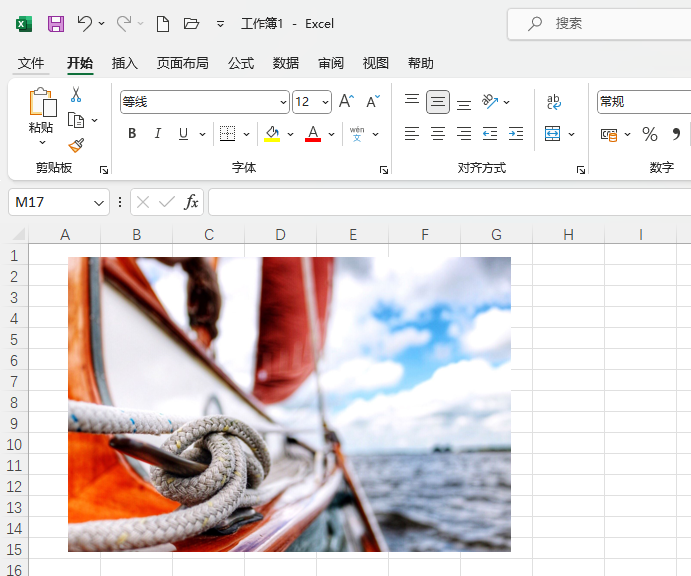The image size is (691, 576).
Task: Open font color palette arrow
Action: pyautogui.click(x=331, y=134)
